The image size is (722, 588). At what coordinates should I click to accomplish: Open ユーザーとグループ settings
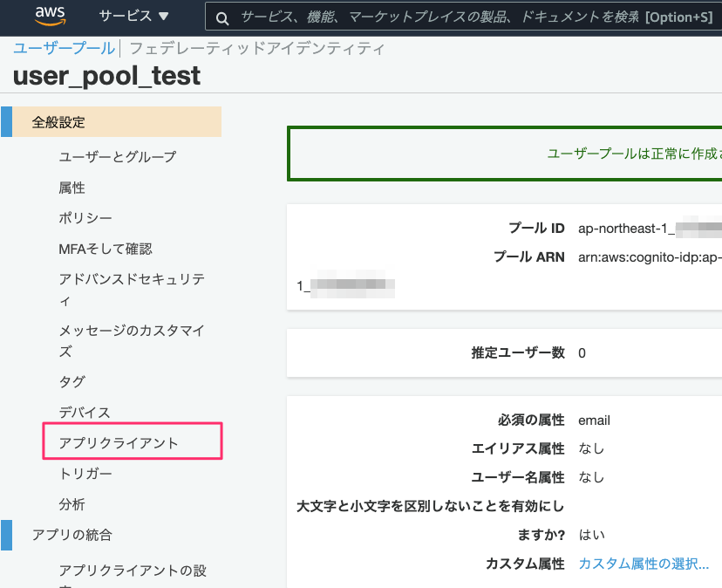tap(118, 157)
